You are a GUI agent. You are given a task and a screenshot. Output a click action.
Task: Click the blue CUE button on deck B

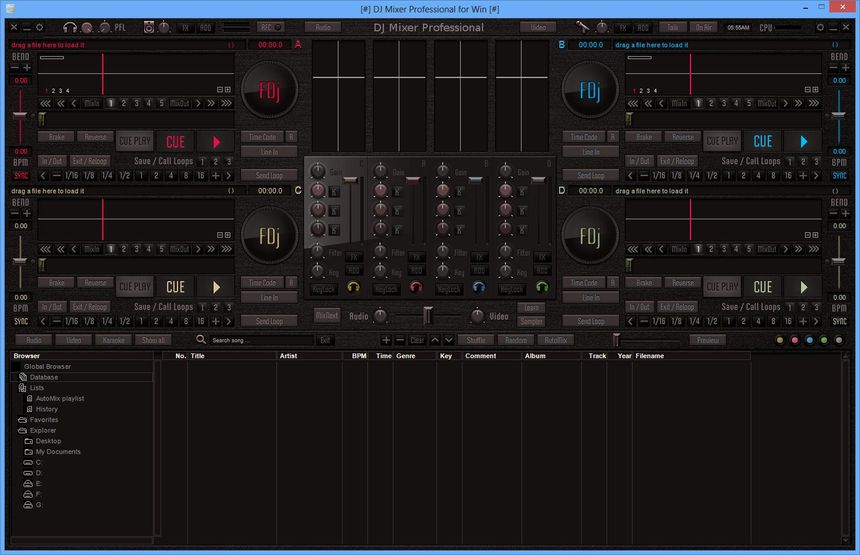tap(763, 141)
